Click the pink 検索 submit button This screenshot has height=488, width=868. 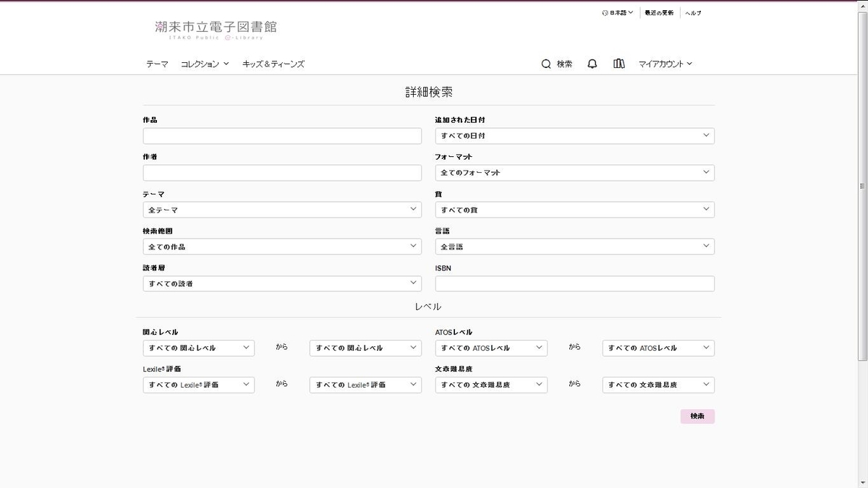[x=697, y=416]
